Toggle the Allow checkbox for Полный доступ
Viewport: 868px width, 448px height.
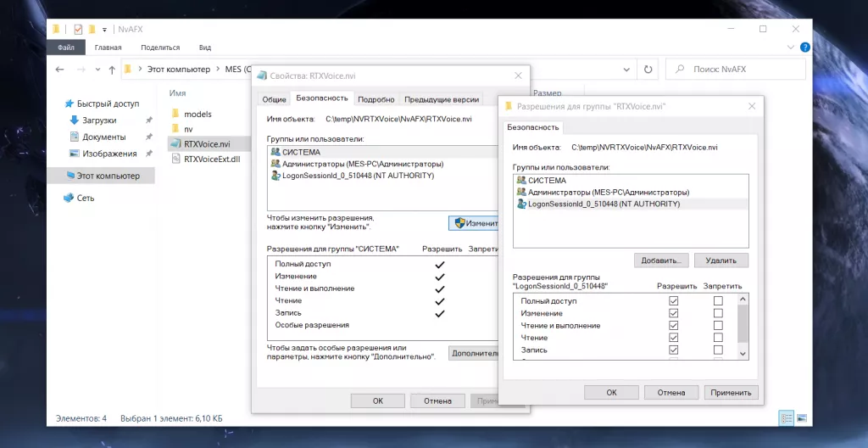[x=674, y=301]
